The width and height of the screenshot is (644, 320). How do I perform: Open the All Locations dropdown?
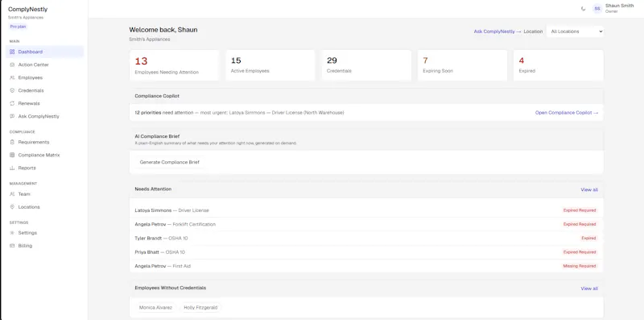(575, 31)
